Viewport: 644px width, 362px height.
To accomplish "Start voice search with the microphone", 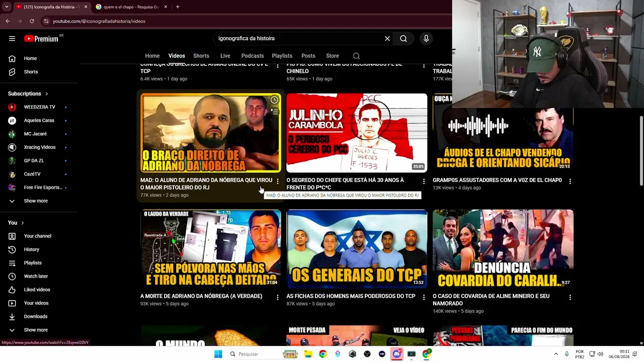I will click(x=426, y=38).
